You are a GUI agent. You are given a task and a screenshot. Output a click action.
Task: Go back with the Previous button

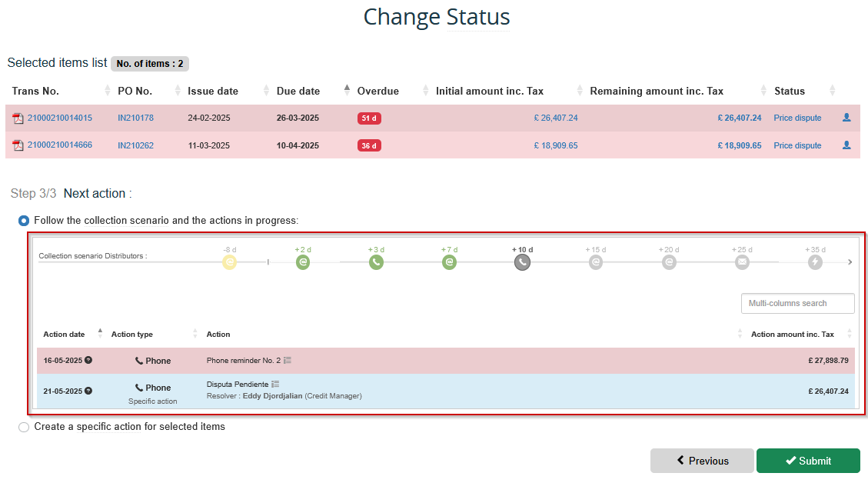click(701, 461)
